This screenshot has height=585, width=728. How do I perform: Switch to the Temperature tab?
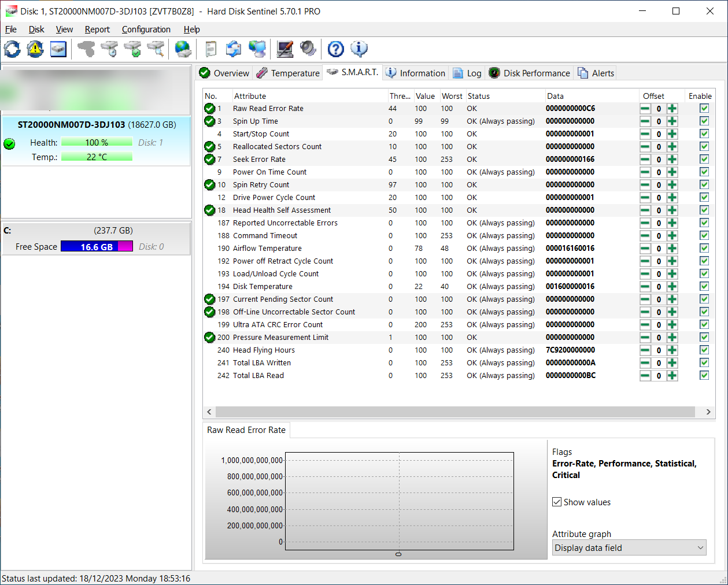(x=289, y=73)
